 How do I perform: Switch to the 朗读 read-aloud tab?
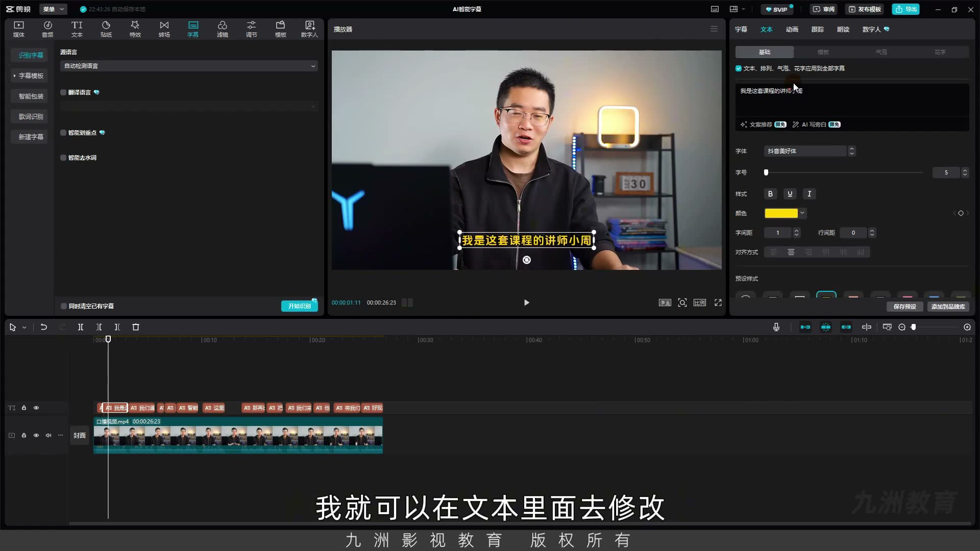click(843, 29)
